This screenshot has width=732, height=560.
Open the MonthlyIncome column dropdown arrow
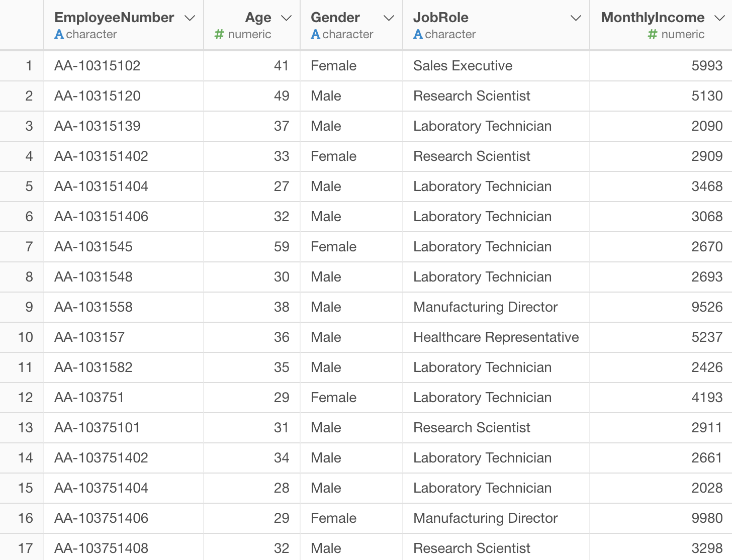coord(720,18)
